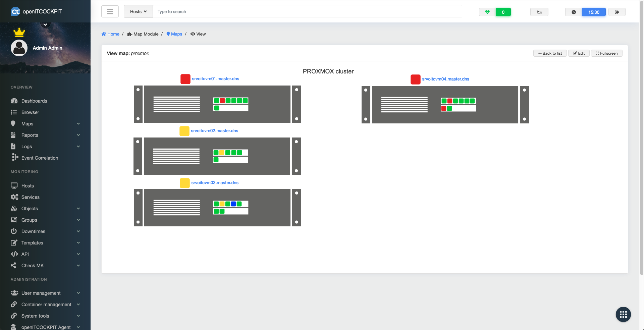The image size is (644, 330).
Task: Click the green heartbeat system health icon
Action: pos(487,12)
